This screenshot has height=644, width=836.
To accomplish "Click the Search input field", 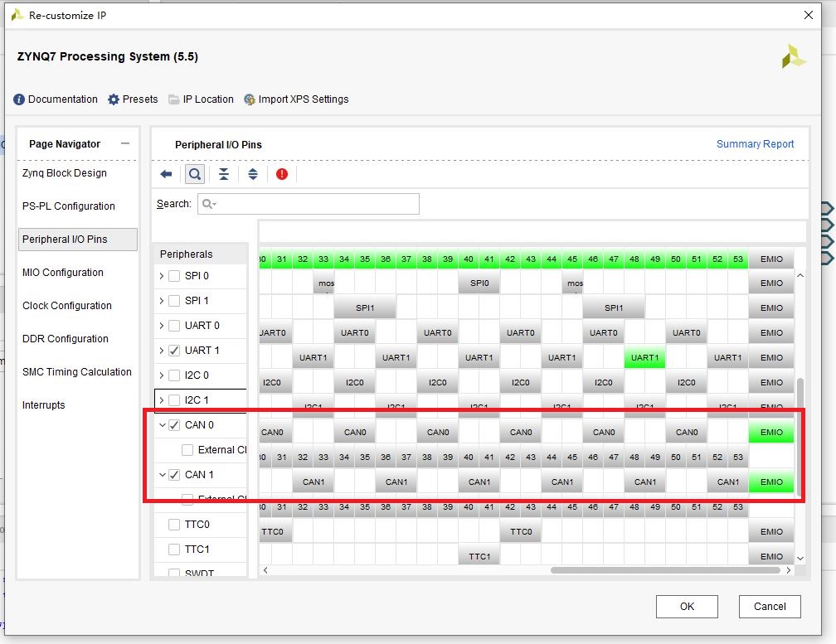I will click(x=309, y=204).
